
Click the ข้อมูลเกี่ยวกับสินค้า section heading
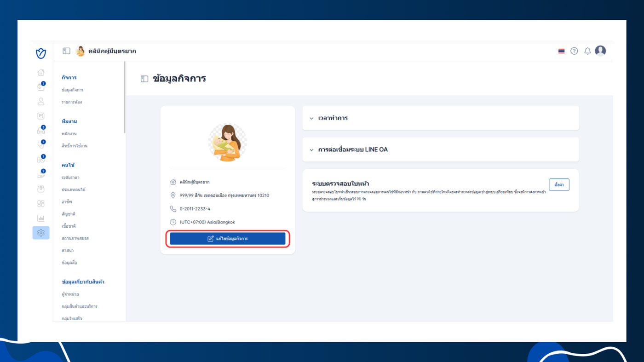[83, 282]
